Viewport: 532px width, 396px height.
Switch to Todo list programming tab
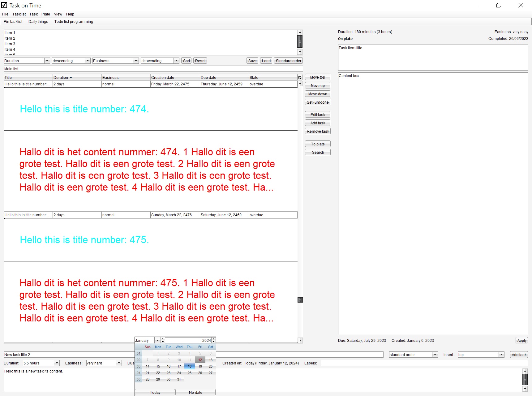74,22
